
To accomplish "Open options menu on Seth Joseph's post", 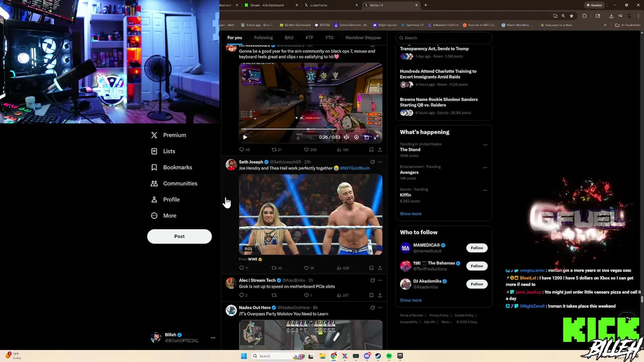I will click(x=380, y=162).
